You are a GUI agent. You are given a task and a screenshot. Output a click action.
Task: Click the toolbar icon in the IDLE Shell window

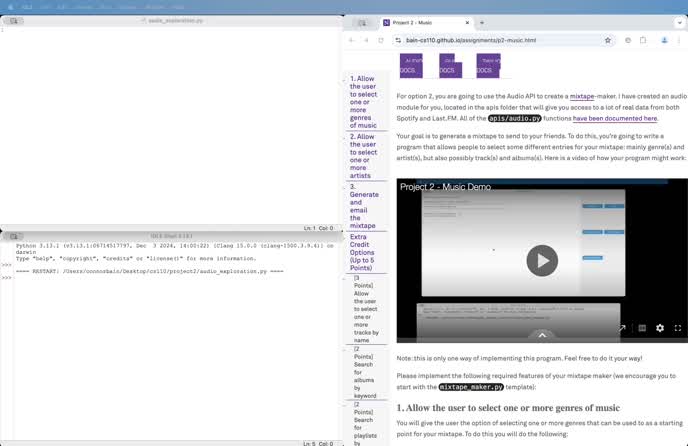(x=14, y=236)
